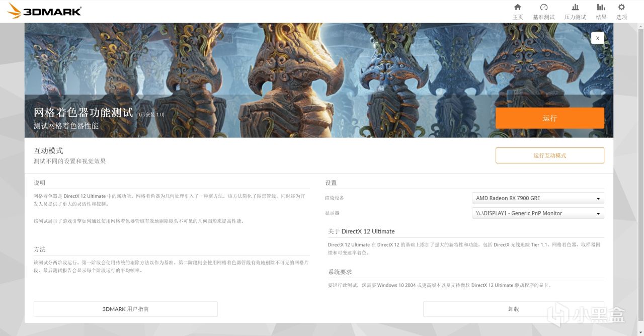Click the 说明 section heading
Viewport: 644px width, 336px height.
pos(39,183)
